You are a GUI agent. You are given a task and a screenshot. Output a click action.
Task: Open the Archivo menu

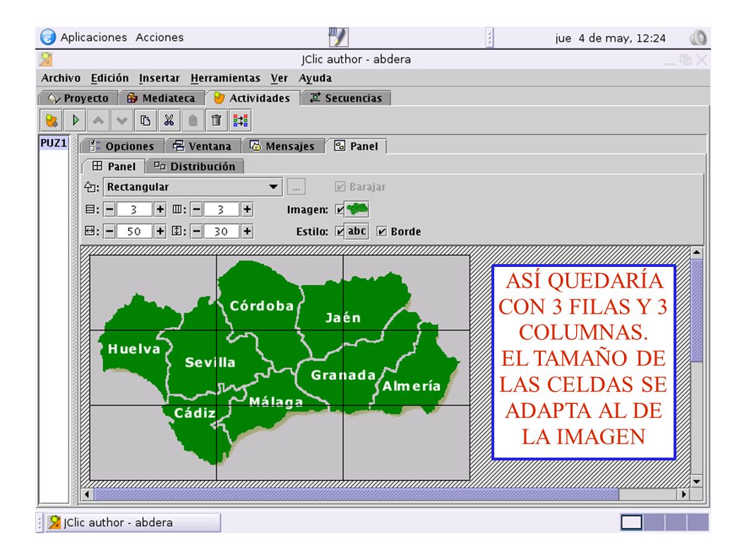pyautogui.click(x=61, y=78)
